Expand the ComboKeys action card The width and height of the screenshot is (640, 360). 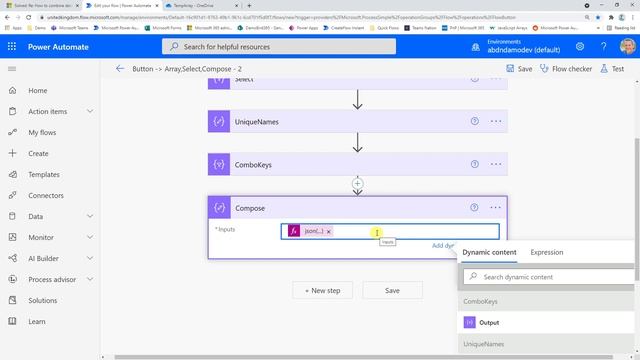coord(358,164)
